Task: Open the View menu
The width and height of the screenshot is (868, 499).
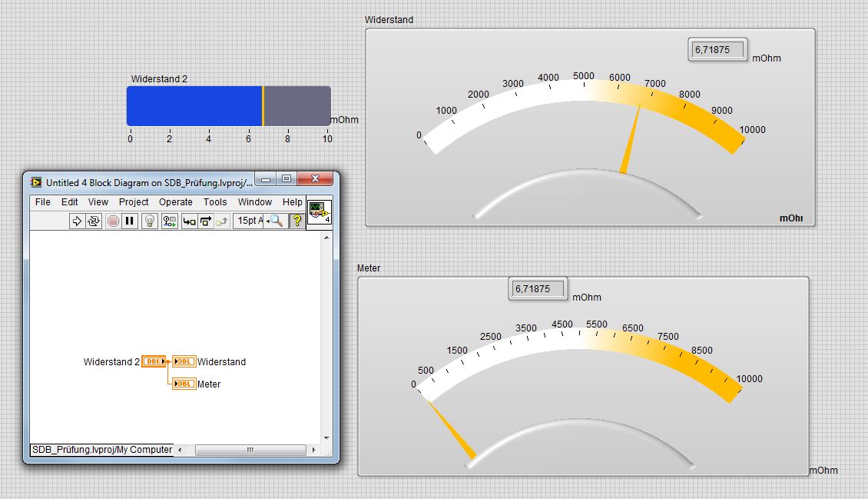Action: pos(98,202)
